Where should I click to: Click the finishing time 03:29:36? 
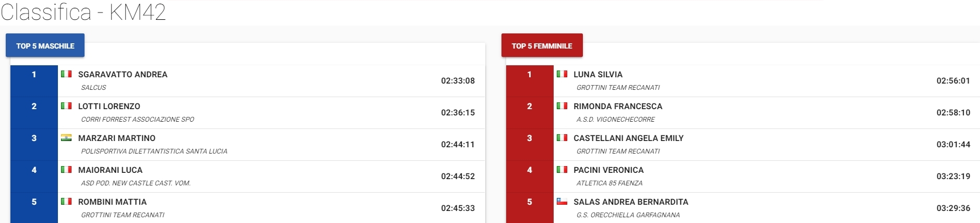coord(953,208)
